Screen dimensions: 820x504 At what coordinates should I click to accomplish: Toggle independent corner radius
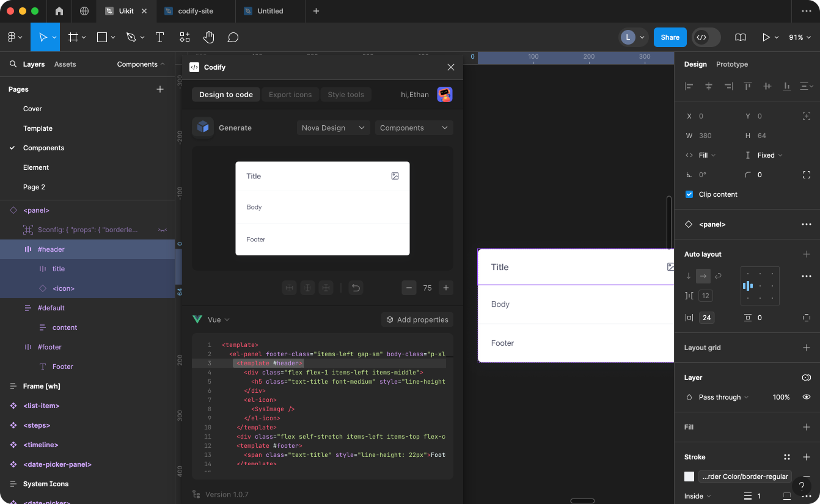coord(807,175)
